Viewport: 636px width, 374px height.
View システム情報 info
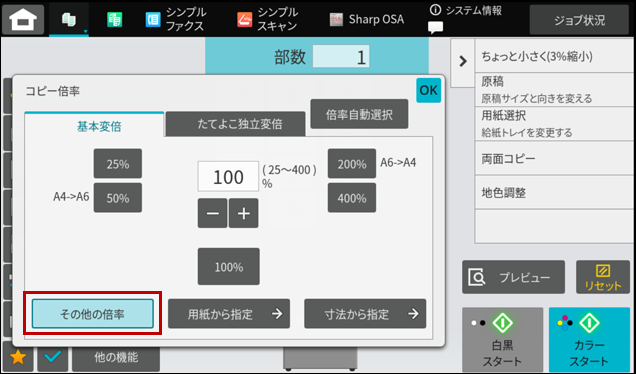pyautogui.click(x=466, y=11)
